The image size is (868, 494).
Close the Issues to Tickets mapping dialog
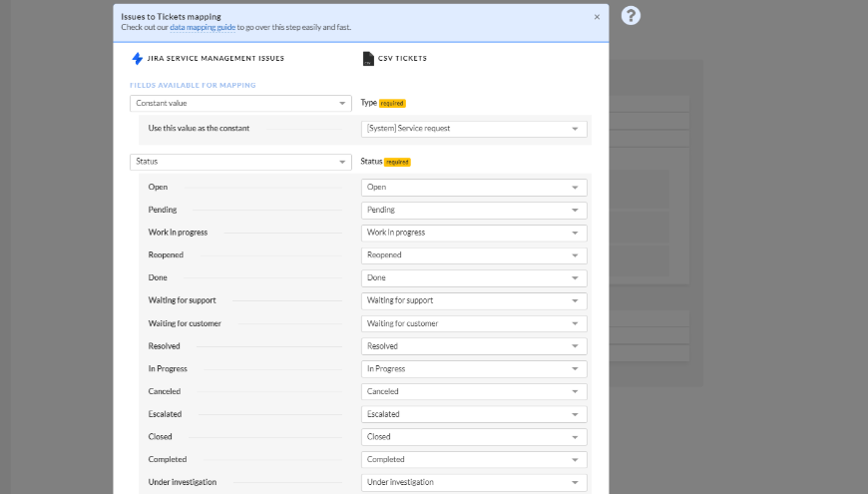click(x=597, y=17)
